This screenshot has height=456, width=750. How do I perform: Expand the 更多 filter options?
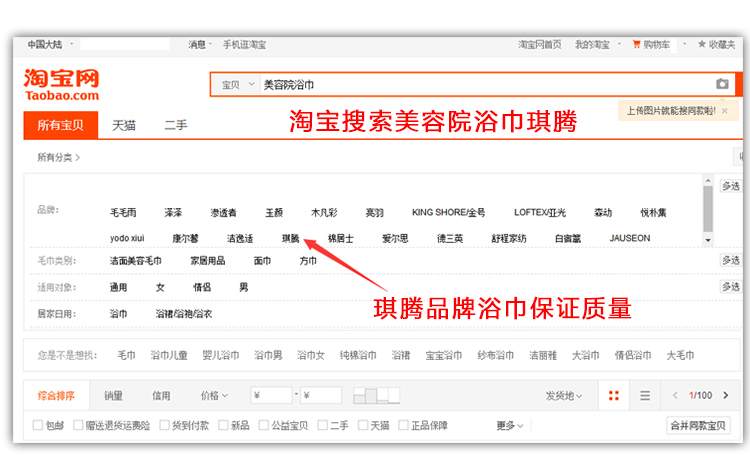[510, 425]
